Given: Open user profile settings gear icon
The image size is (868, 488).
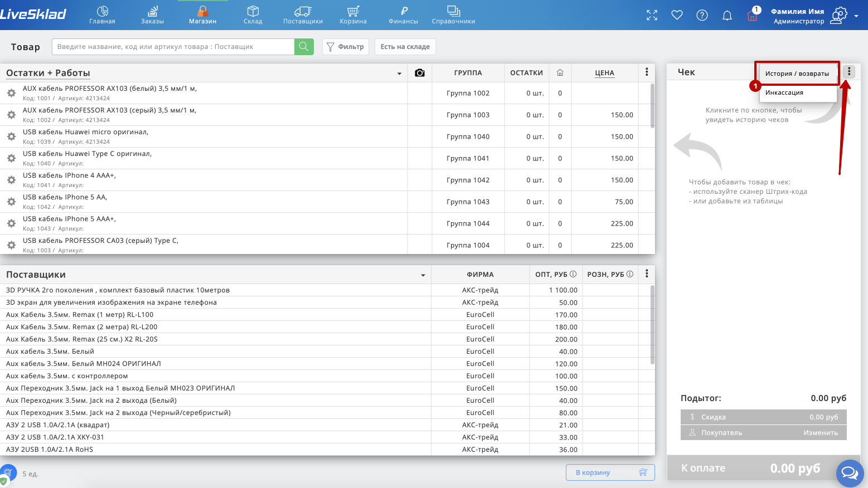Looking at the screenshot, I should tap(839, 15).
